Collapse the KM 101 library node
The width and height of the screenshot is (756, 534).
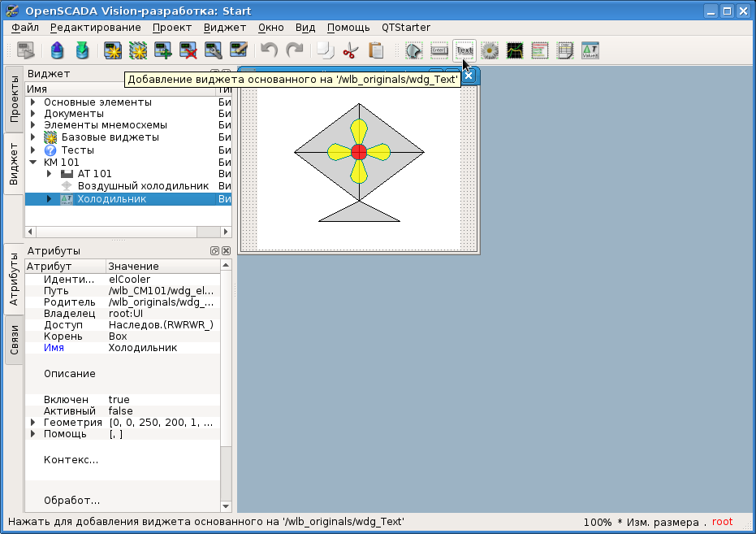point(33,162)
